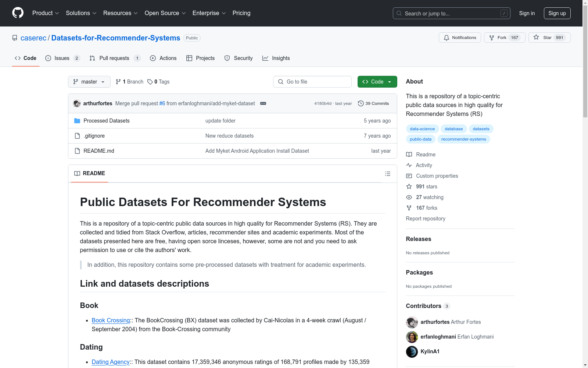The width and height of the screenshot is (588, 368).
Task: Click the Processed Datasets folder icon
Action: (77, 121)
